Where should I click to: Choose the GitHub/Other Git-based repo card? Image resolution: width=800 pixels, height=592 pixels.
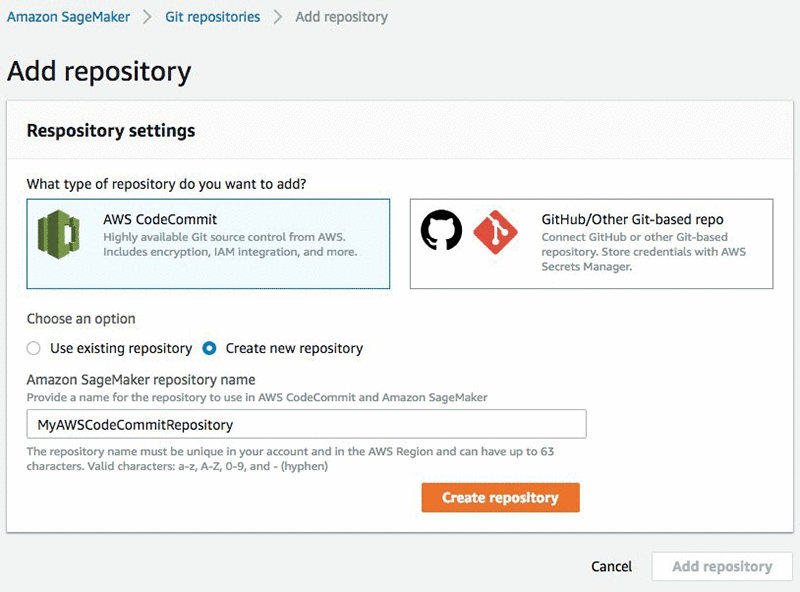coord(591,244)
